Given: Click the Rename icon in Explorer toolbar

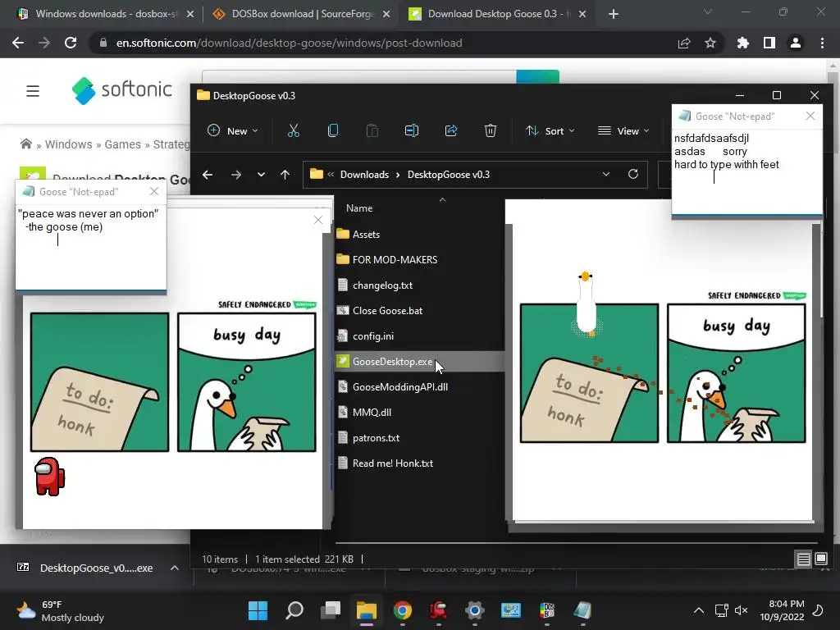Looking at the screenshot, I should coord(412,130).
